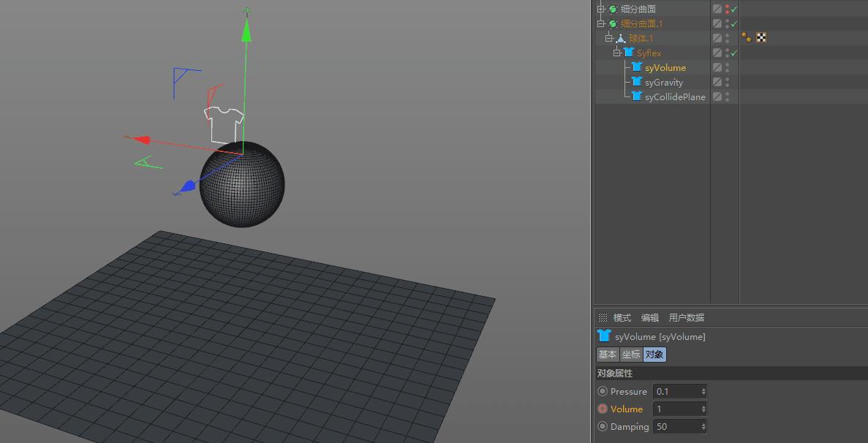The image size is (868, 443).
Task: Select the syCollidePlane tag icon
Action: click(x=635, y=96)
